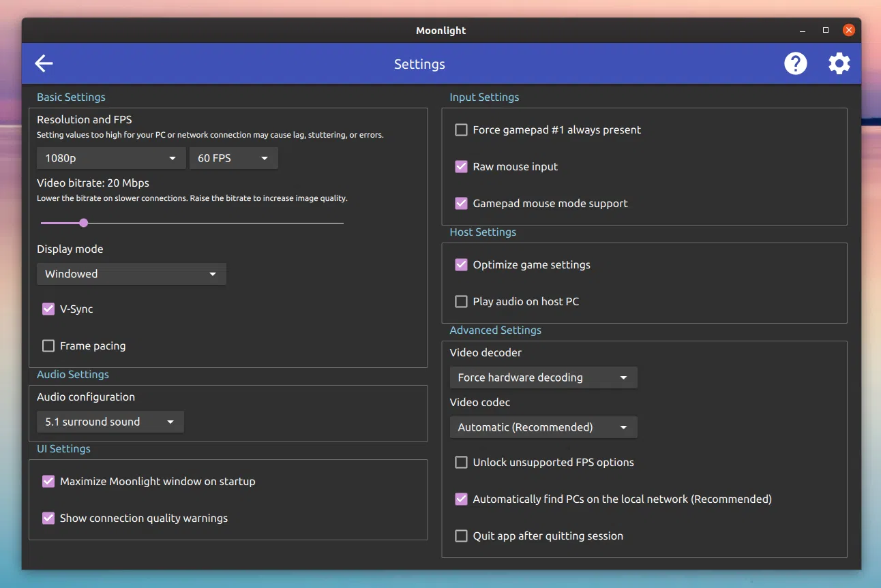Click the Display mode label

point(70,249)
